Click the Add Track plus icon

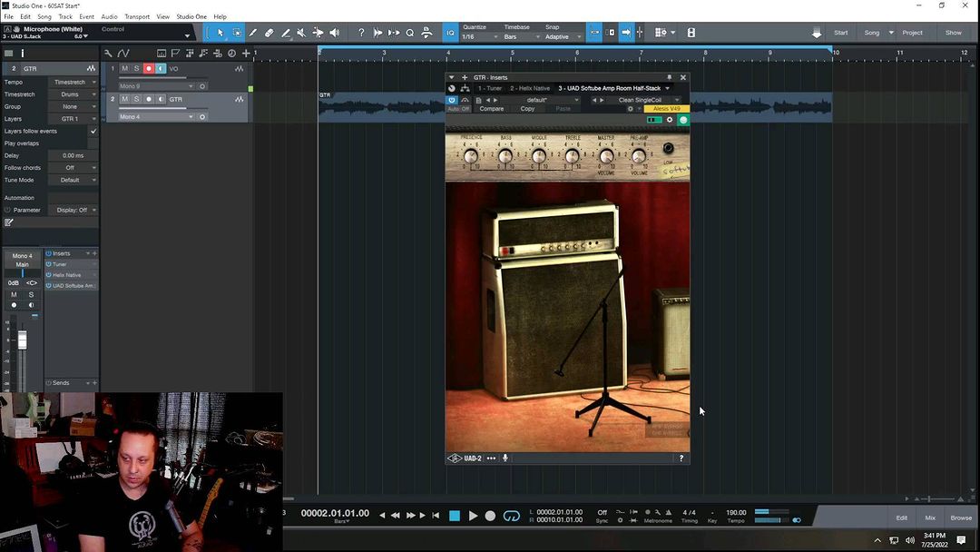click(x=245, y=53)
